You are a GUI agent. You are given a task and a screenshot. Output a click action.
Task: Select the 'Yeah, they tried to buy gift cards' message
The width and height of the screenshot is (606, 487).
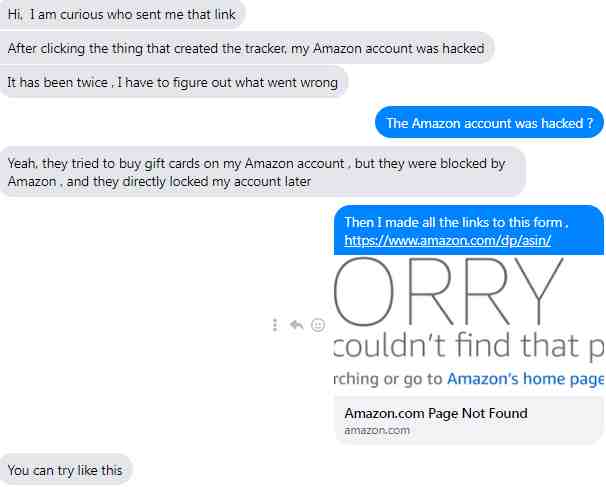click(x=262, y=172)
